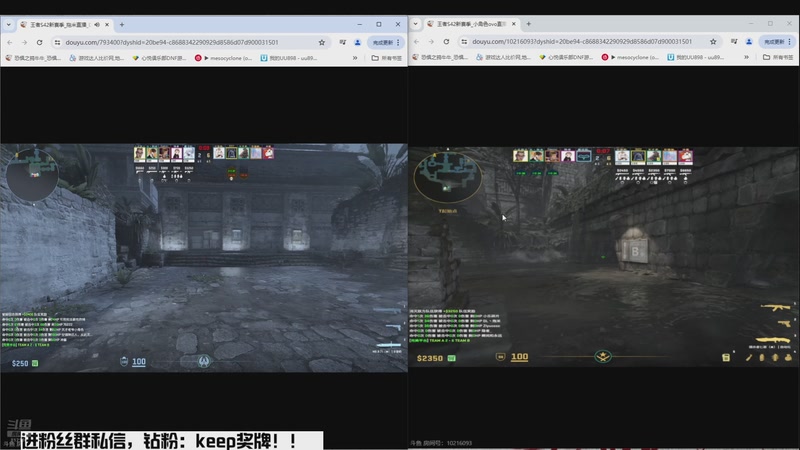Click the $250 money display in 793400 stream
Viewport: 800px width, 450px height.
point(20,363)
